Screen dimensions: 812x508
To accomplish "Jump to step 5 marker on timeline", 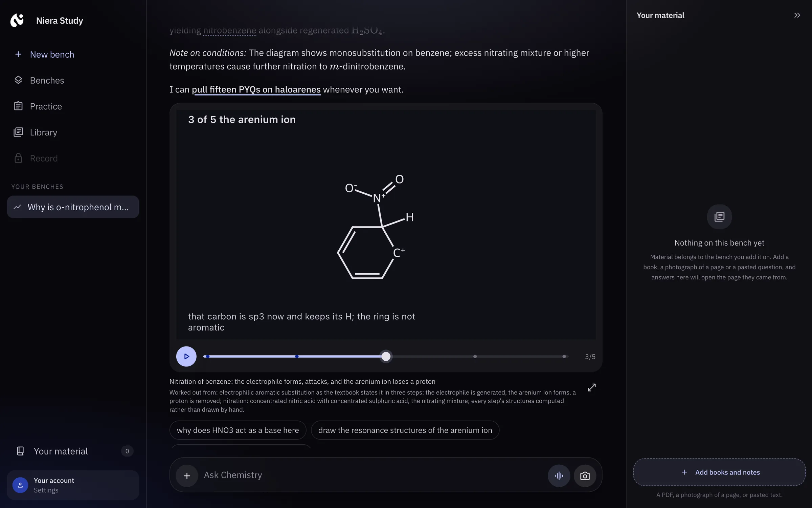I will [564, 356].
